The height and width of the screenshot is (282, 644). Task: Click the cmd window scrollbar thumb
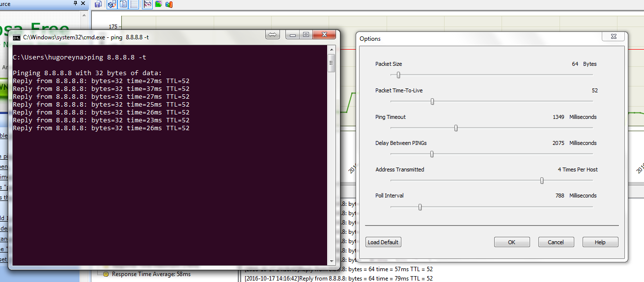click(x=332, y=63)
